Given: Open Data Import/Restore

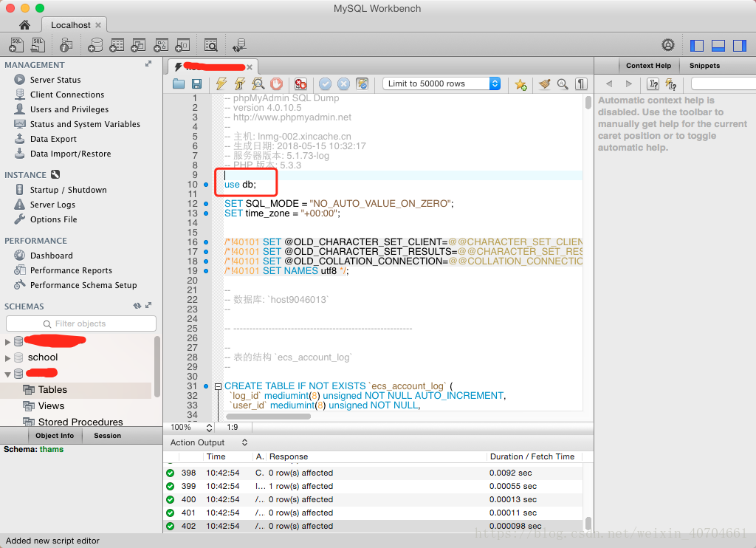Looking at the screenshot, I should coord(70,154).
